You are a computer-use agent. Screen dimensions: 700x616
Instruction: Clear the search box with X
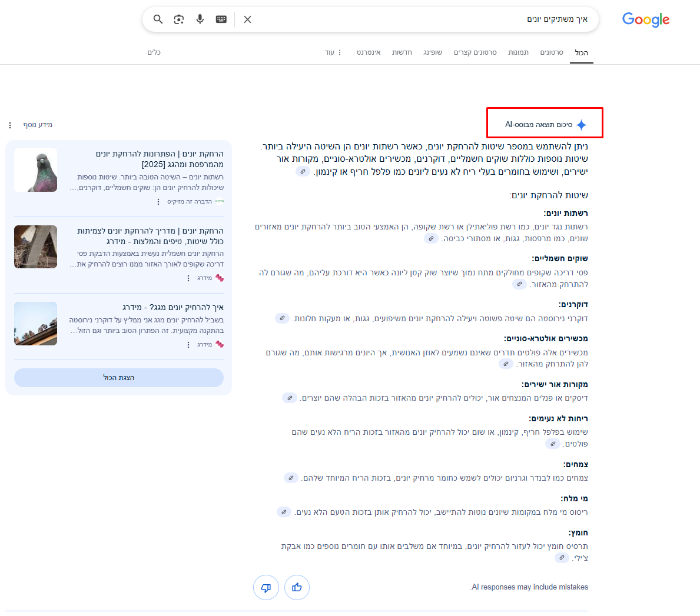[x=248, y=19]
